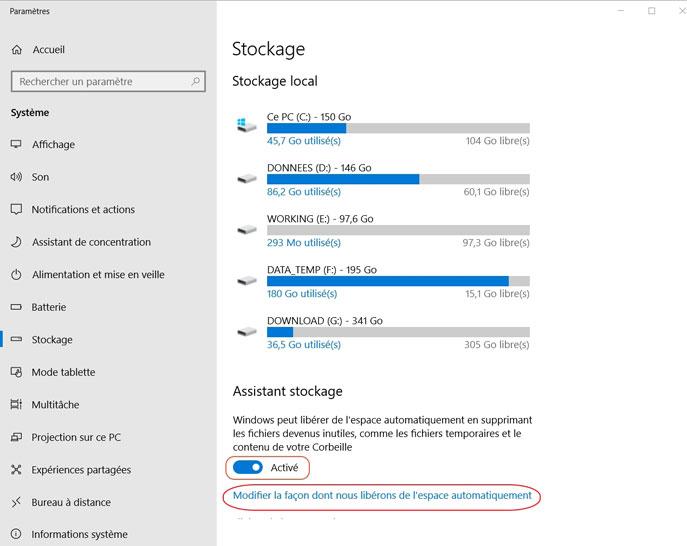Click Modifier la façon dont nous libérons link
This screenshot has height=546, width=687.
pyautogui.click(x=382, y=495)
